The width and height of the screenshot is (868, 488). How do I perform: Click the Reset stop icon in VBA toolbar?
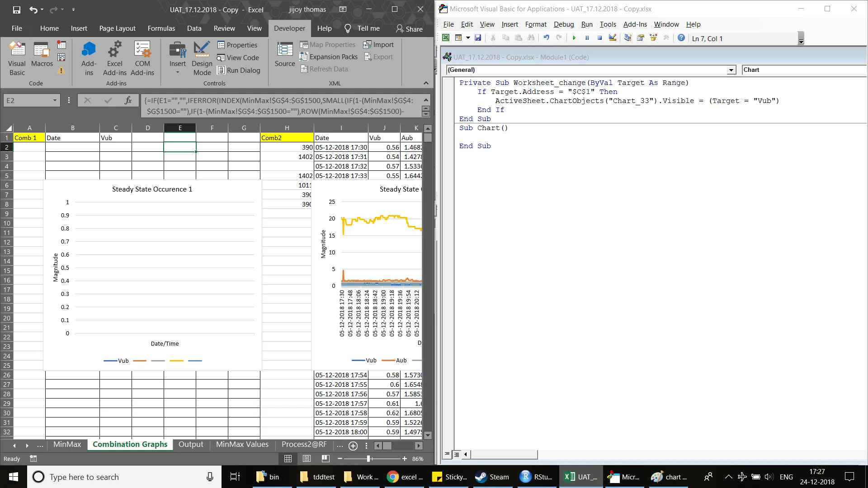tap(599, 38)
